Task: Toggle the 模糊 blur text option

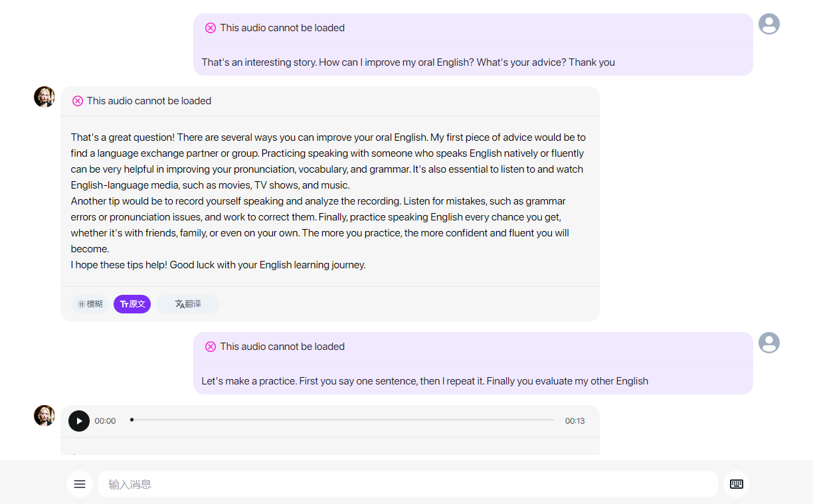Action: [x=90, y=304]
